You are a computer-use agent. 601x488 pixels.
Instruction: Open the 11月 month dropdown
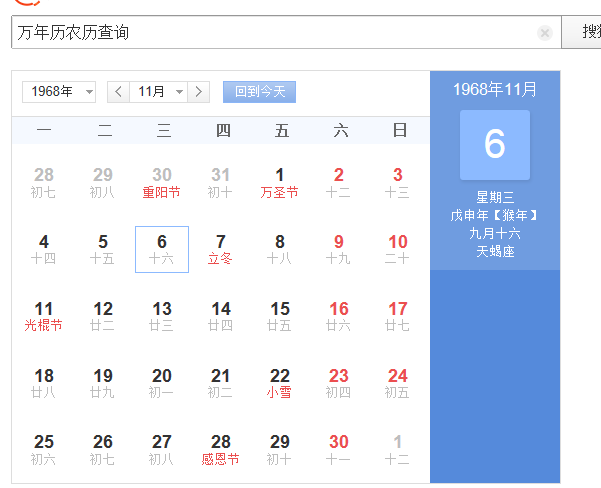[158, 92]
